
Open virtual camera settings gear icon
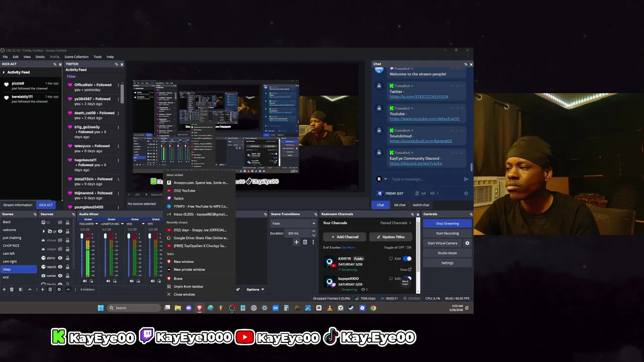(467, 243)
